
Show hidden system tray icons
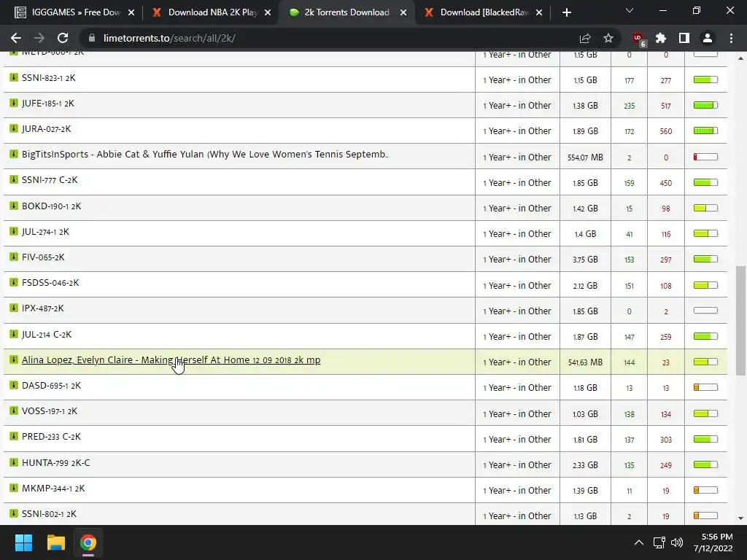[x=639, y=542]
